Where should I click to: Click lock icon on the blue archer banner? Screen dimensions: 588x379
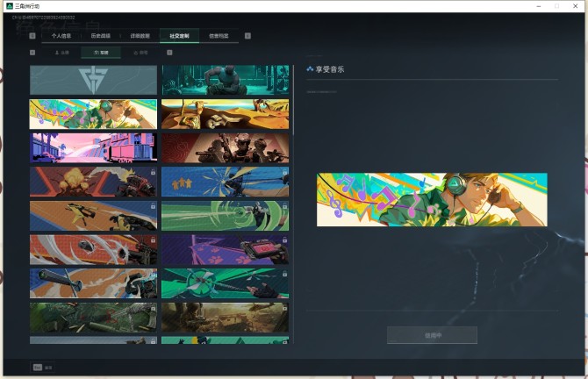284,172
